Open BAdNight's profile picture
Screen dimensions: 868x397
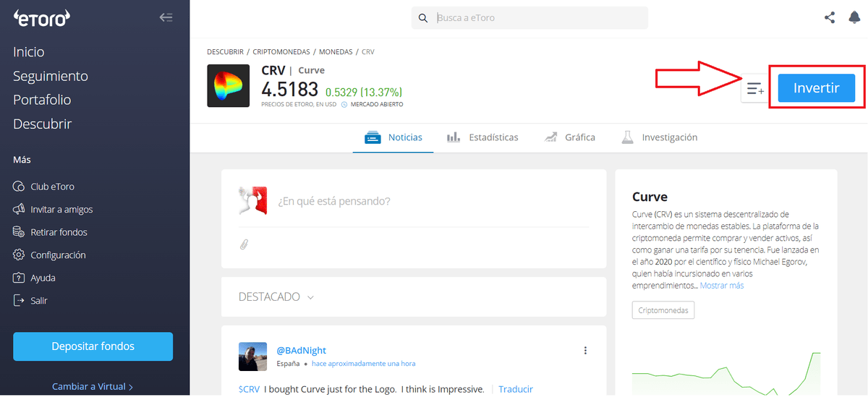click(x=253, y=357)
